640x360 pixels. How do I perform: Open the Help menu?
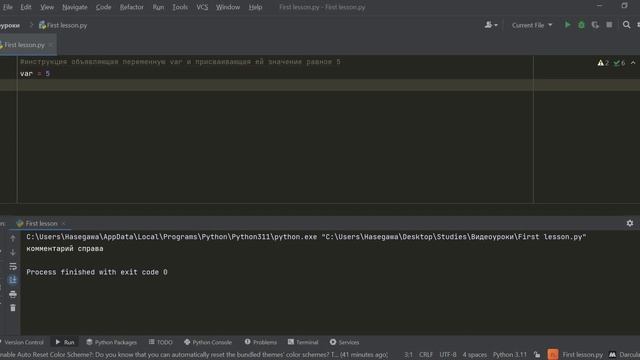[255, 7]
